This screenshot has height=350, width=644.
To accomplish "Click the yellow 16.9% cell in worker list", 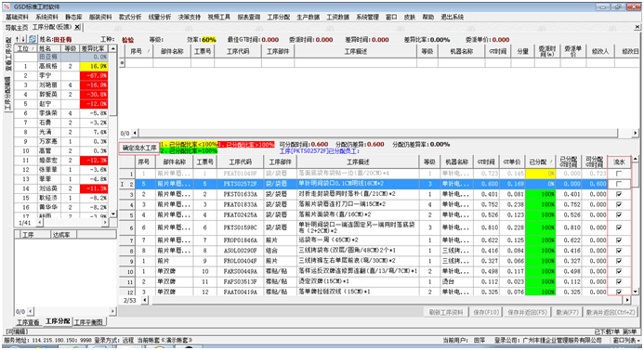I will pyautogui.click(x=94, y=66).
